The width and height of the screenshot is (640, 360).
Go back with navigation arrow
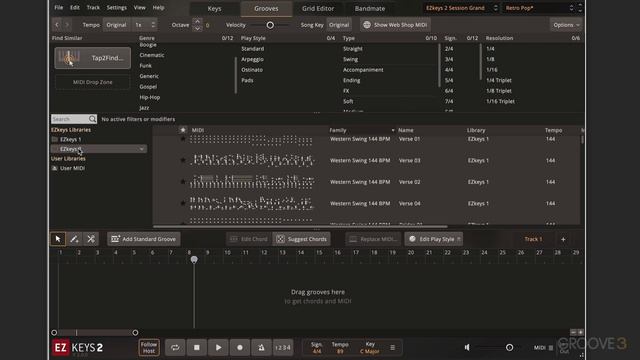[57, 25]
